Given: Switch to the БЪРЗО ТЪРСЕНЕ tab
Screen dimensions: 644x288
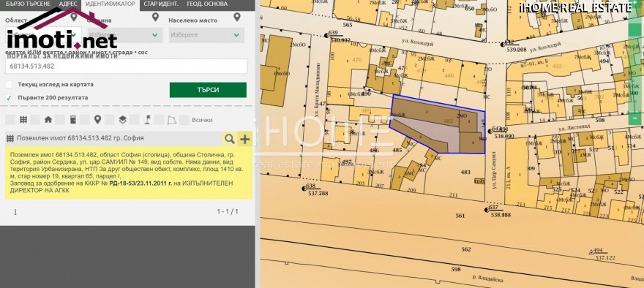Looking at the screenshot, I should 28,4.
